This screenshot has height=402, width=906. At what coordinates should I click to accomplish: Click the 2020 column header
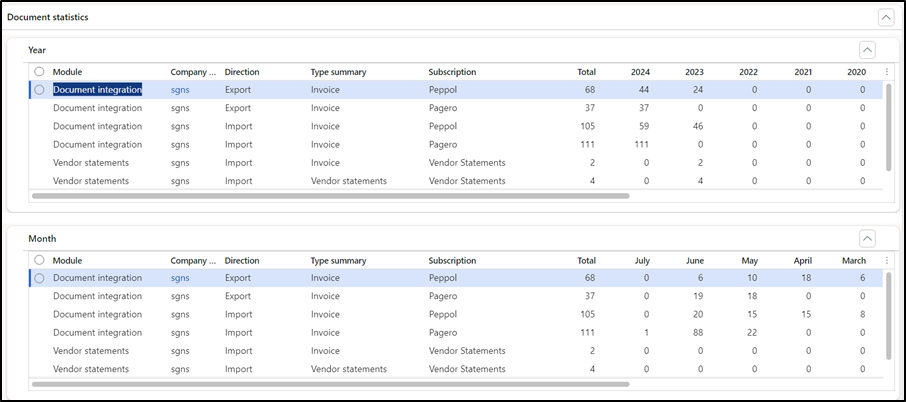[x=856, y=72]
